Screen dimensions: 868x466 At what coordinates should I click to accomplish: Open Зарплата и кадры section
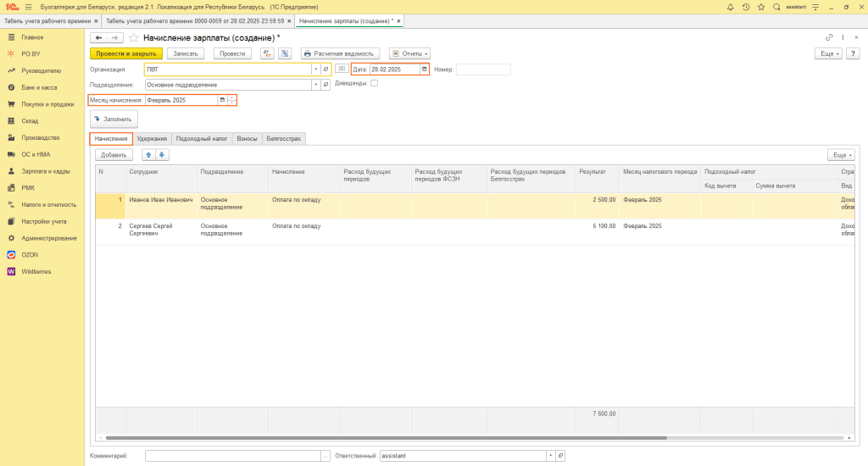46,171
